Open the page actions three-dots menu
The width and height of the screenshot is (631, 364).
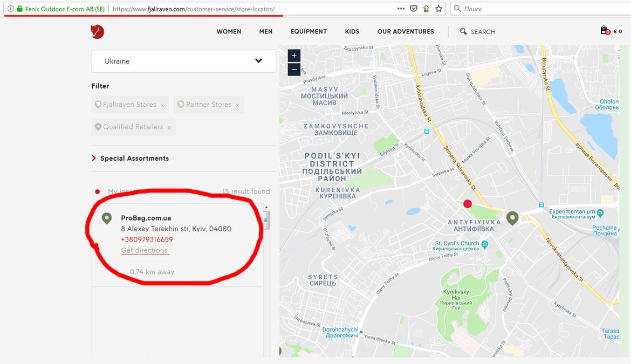401,9
